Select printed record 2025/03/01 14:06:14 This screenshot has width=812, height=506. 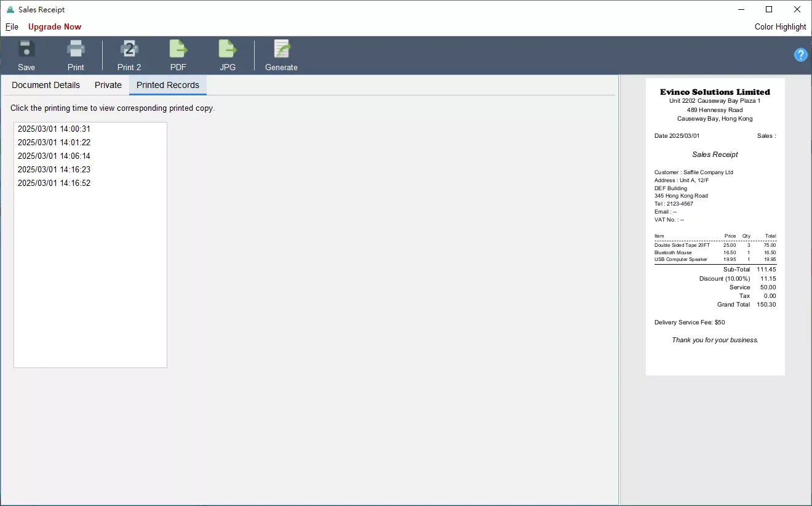point(90,156)
